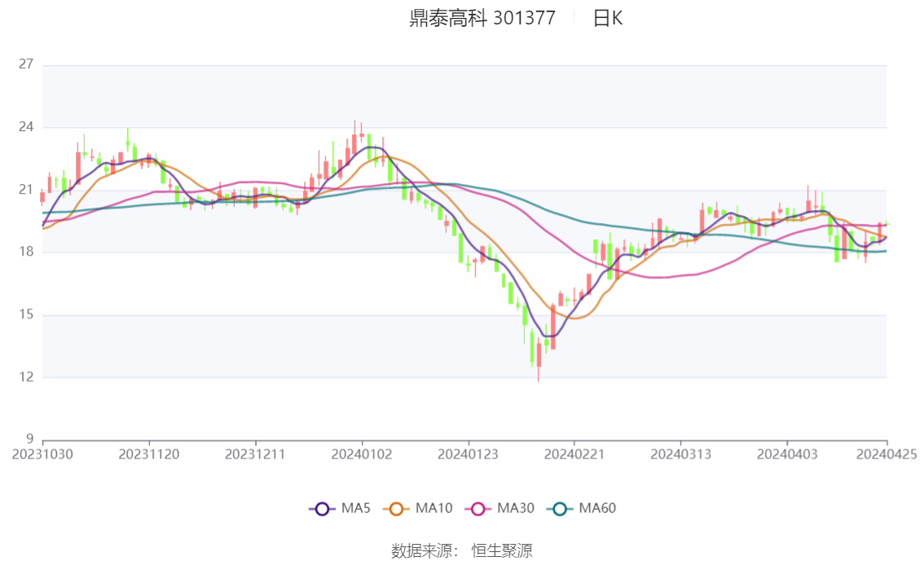924x561 pixels.
Task: Click the 20240102 x-axis date label
Action: pyautogui.click(x=362, y=454)
